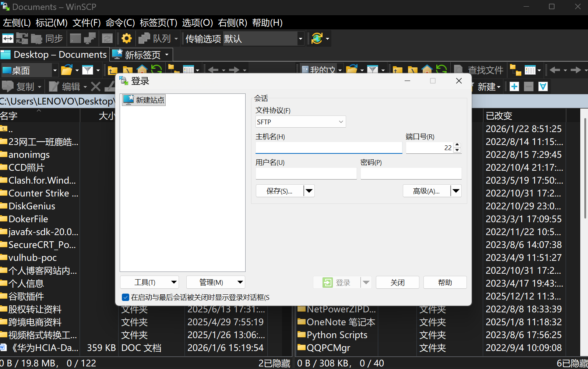
Task: Expand the Advanced (高级) button dropdown arrow
Action: [456, 191]
